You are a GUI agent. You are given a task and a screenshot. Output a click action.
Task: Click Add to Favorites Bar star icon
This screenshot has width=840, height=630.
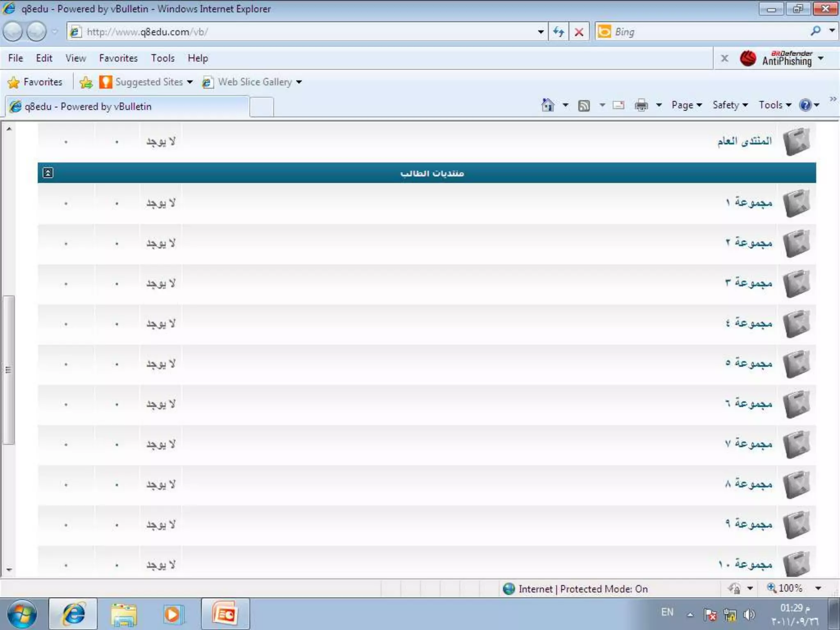tap(86, 82)
